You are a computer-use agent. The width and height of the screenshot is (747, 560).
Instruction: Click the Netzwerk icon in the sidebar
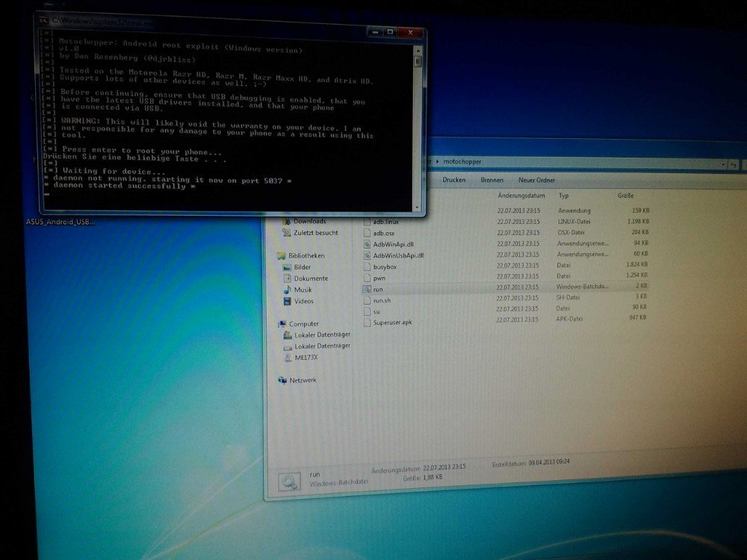pos(282,381)
